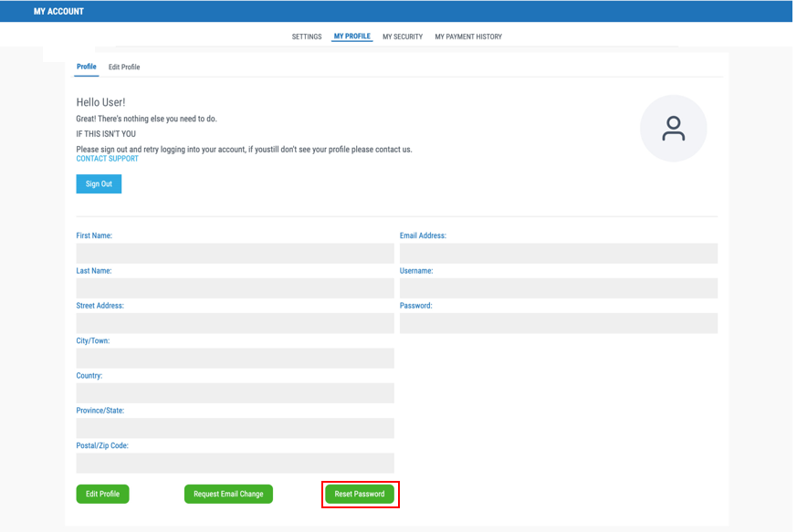Follow the Contact Support link
The width and height of the screenshot is (797, 532).
[x=107, y=159]
